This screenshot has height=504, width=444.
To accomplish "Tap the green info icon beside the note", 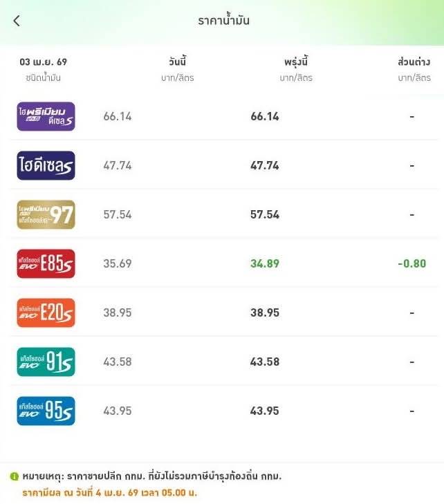I will click(x=14, y=476).
